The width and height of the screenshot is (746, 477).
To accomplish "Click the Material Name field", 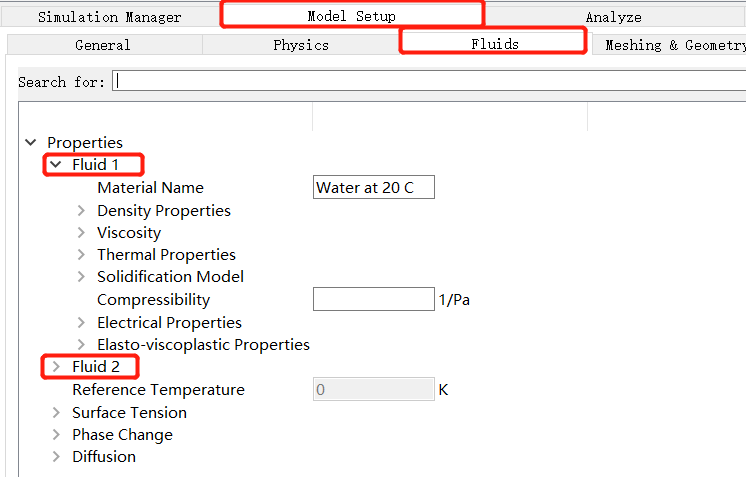I will coord(374,188).
